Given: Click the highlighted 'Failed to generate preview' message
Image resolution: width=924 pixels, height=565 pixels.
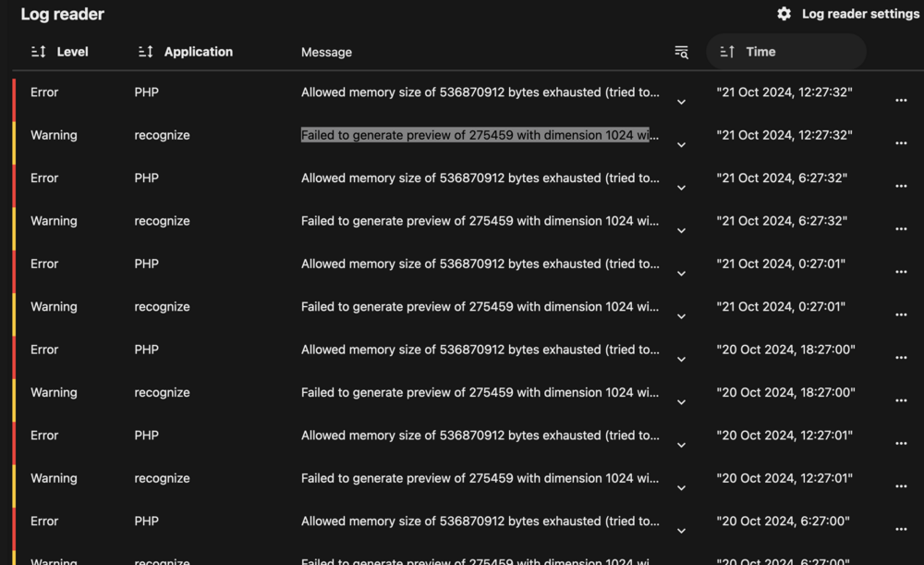Looking at the screenshot, I should coord(480,135).
